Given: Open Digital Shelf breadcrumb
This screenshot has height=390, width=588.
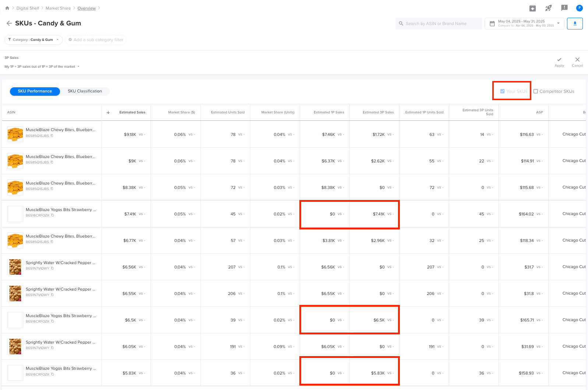Looking at the screenshot, I should pos(28,8).
